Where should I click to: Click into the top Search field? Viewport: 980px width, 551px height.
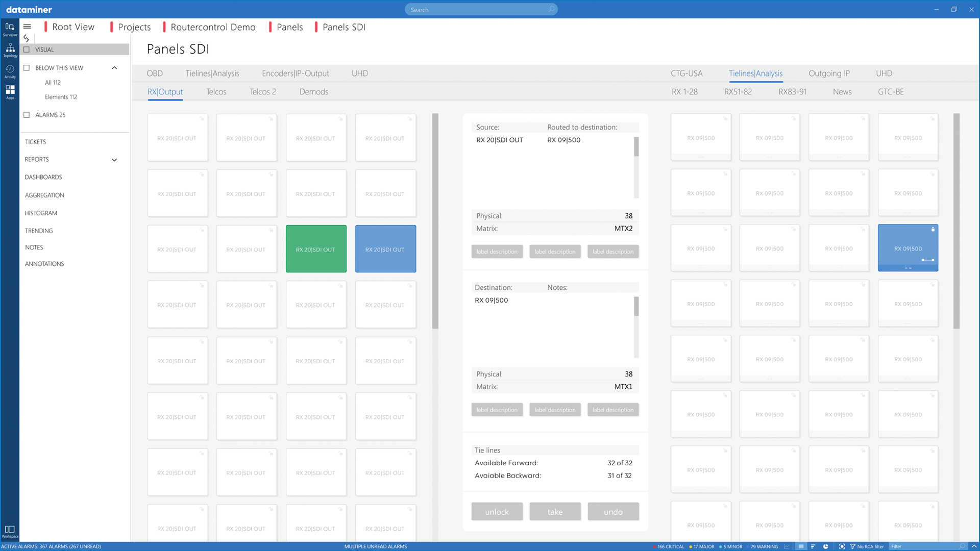coord(481,10)
